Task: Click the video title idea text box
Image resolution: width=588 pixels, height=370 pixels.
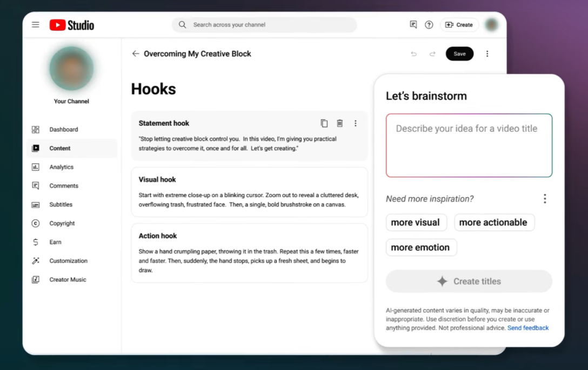Action: (x=469, y=145)
